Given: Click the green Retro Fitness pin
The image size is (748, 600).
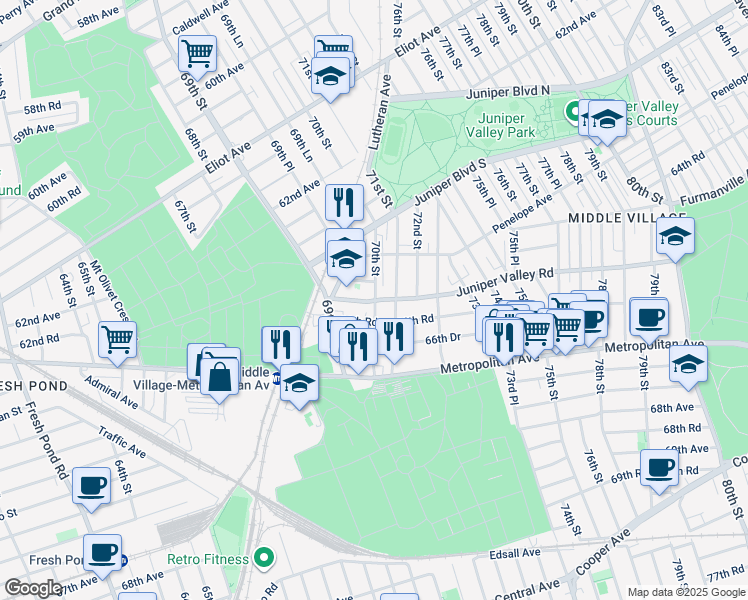Looking at the screenshot, I should 264,556.
